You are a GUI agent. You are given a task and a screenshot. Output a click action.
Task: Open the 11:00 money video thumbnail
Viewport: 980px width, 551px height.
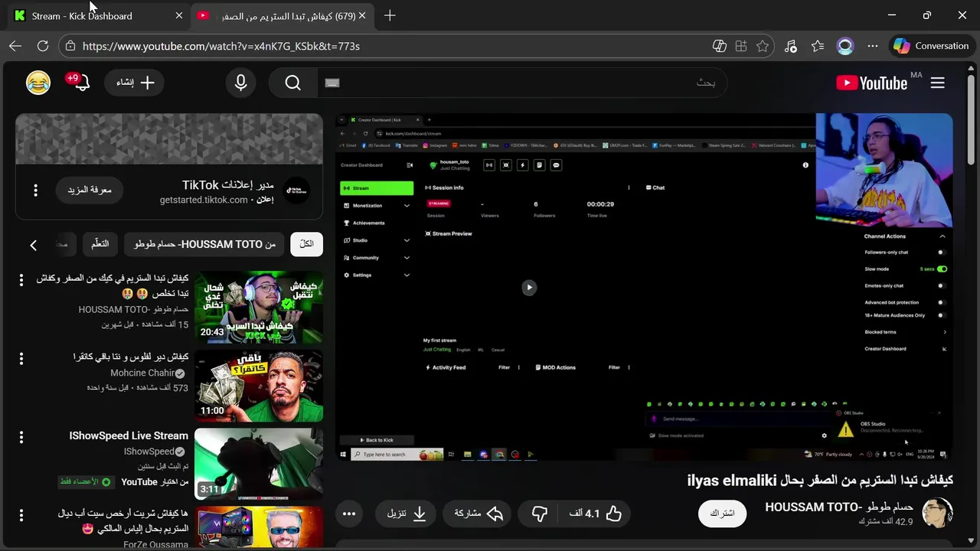pos(259,386)
